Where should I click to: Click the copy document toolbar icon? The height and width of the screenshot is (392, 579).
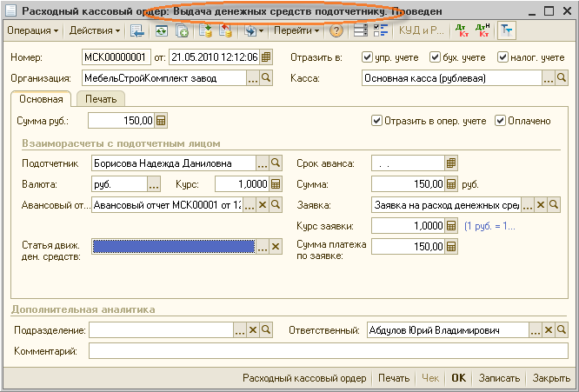click(182, 30)
